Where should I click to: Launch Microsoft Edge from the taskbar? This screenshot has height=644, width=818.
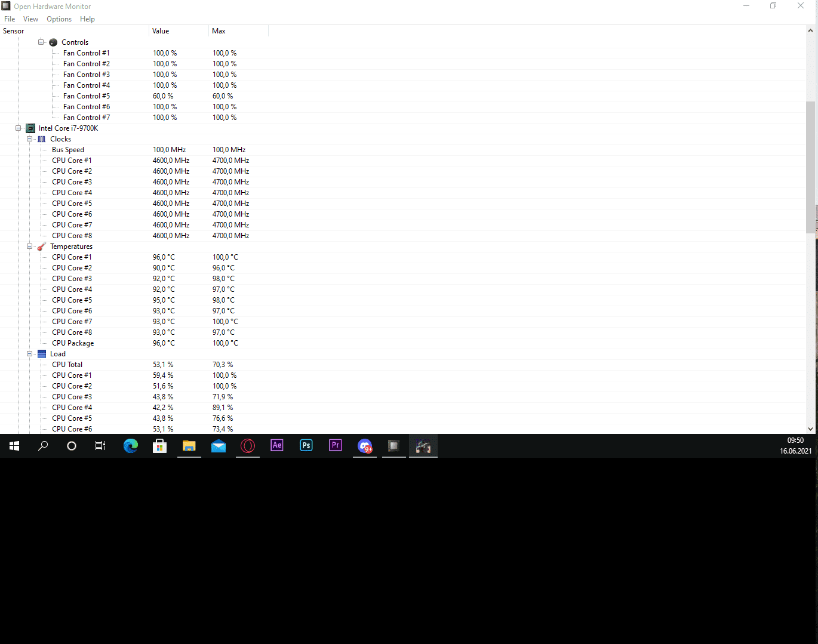coord(131,446)
